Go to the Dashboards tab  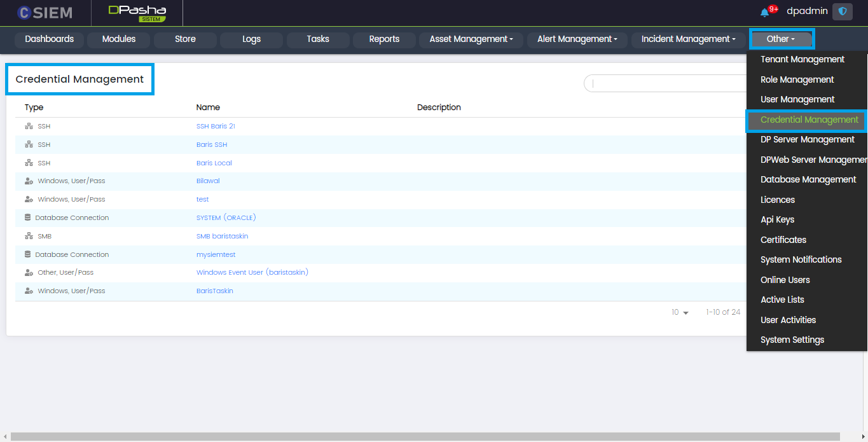point(50,39)
